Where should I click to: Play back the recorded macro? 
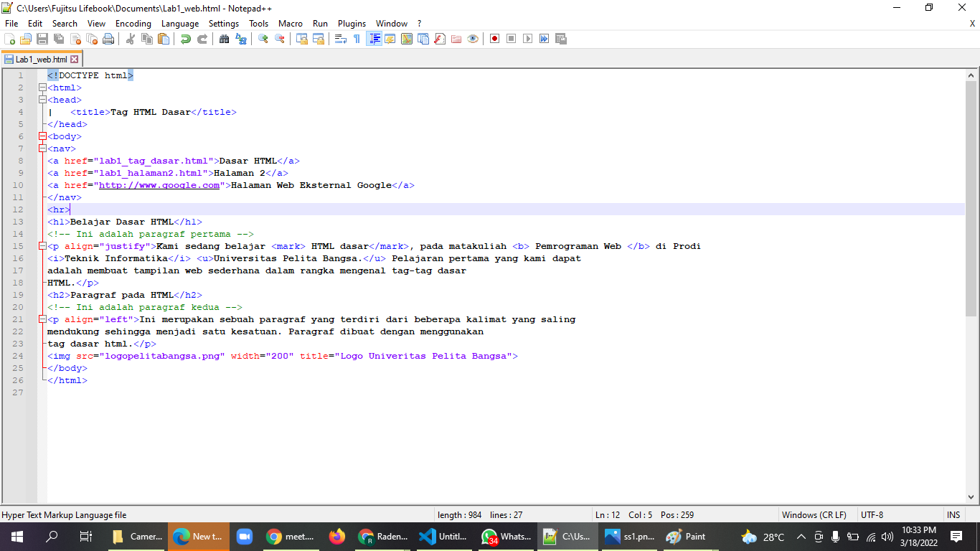[527, 39]
